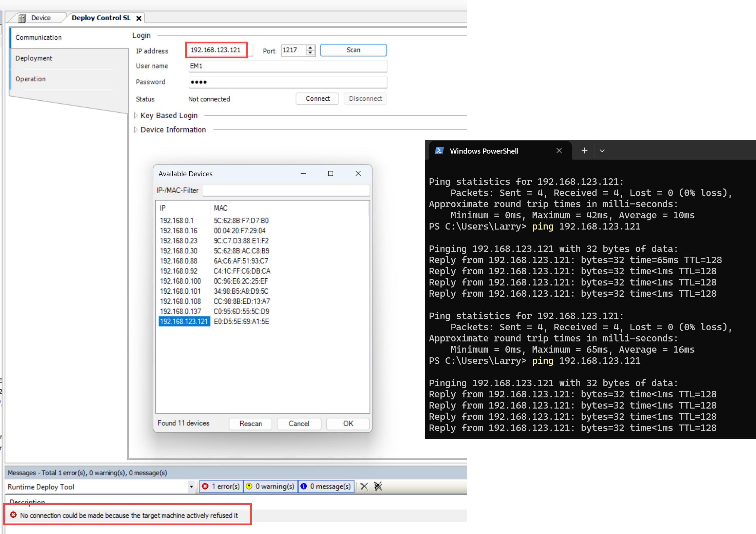Click the Connect button
Image resolution: width=756 pixels, height=534 pixels.
click(x=317, y=99)
